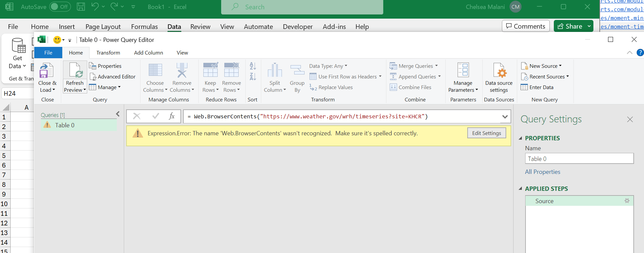Image resolution: width=644 pixels, height=253 pixels.
Task: Click the Split Column icon
Action: pyautogui.click(x=275, y=70)
